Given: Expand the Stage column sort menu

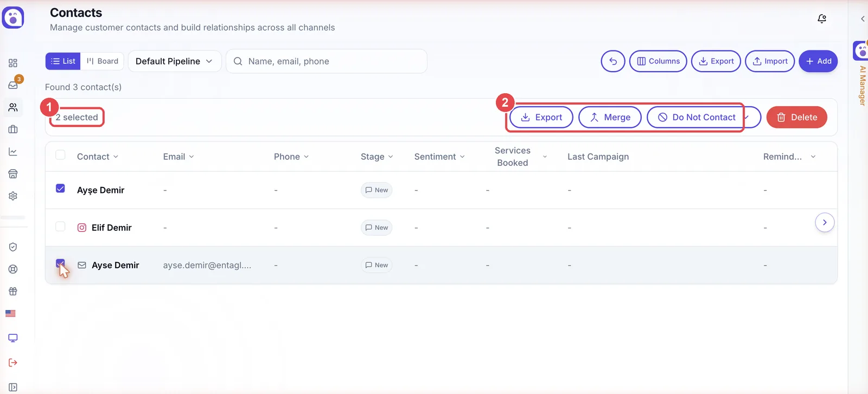Looking at the screenshot, I should pyautogui.click(x=391, y=157).
